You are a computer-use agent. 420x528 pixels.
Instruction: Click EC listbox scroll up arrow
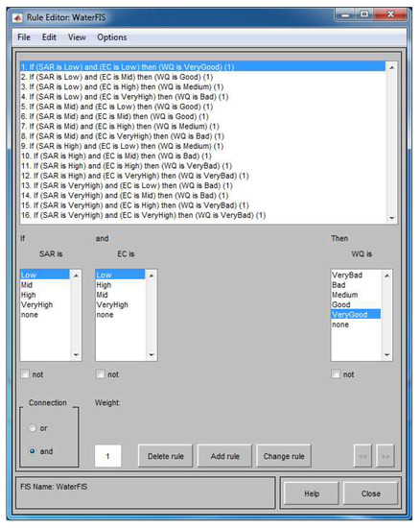tap(152, 276)
